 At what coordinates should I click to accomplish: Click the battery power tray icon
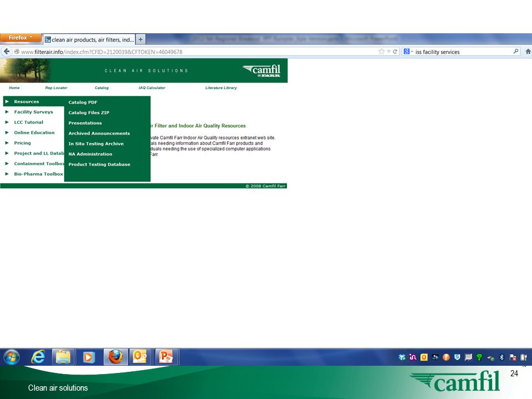(524, 357)
